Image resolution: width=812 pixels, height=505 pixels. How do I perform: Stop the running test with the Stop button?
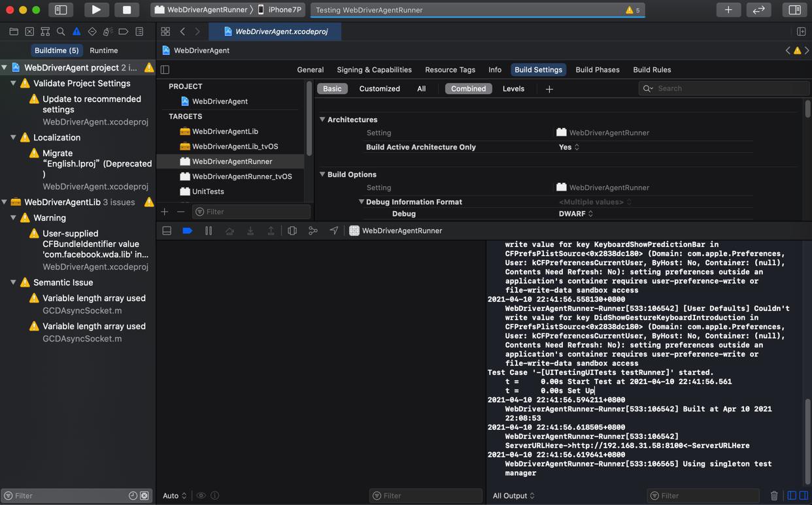point(127,10)
